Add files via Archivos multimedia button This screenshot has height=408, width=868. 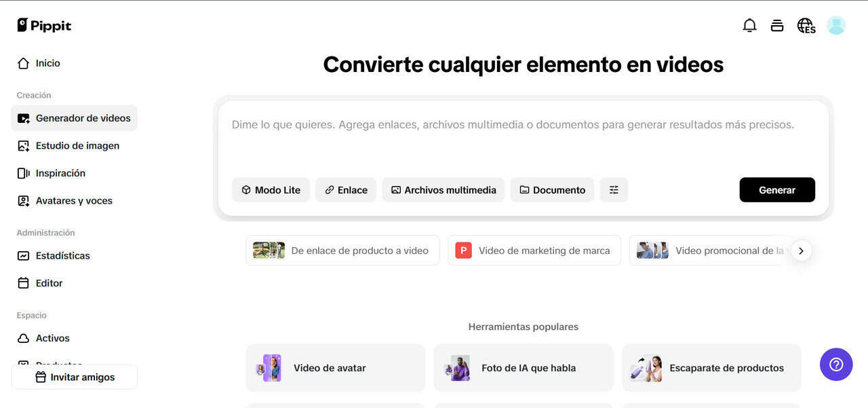443,190
